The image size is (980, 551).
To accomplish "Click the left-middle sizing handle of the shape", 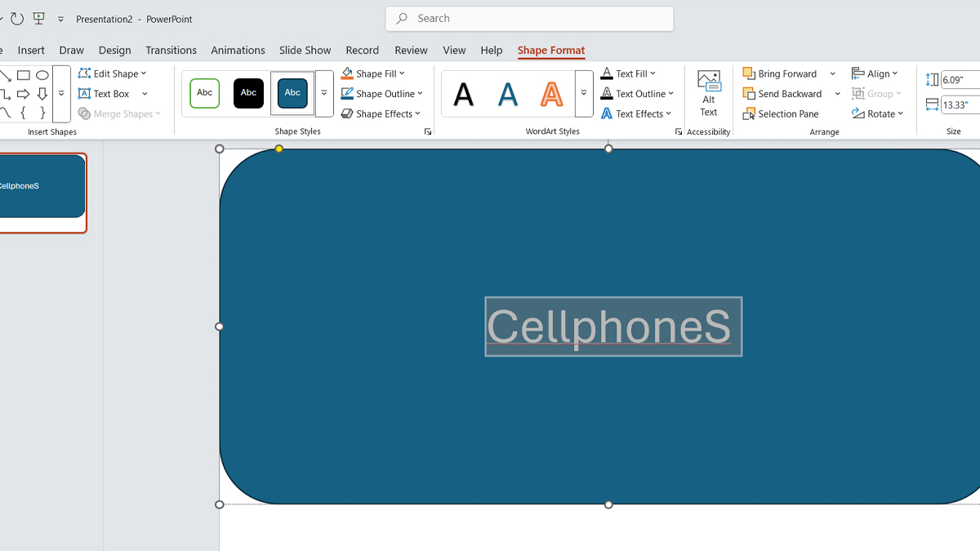I will pos(219,327).
